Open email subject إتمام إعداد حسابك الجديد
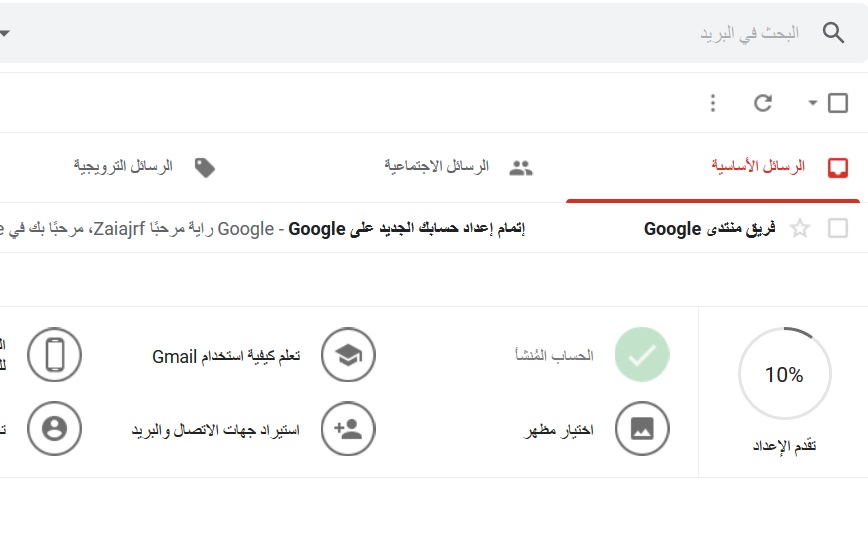868x535 pixels. tap(407, 228)
